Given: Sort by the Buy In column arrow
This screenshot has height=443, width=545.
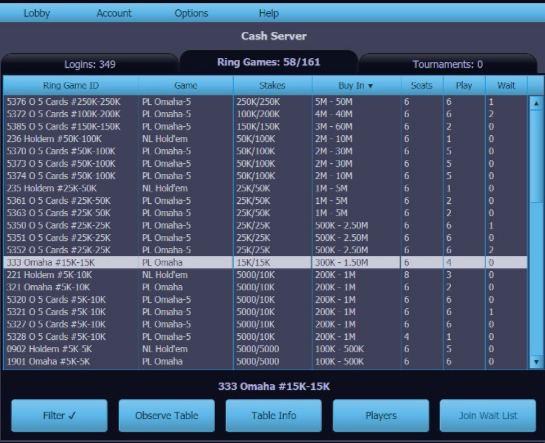Looking at the screenshot, I should [371, 86].
